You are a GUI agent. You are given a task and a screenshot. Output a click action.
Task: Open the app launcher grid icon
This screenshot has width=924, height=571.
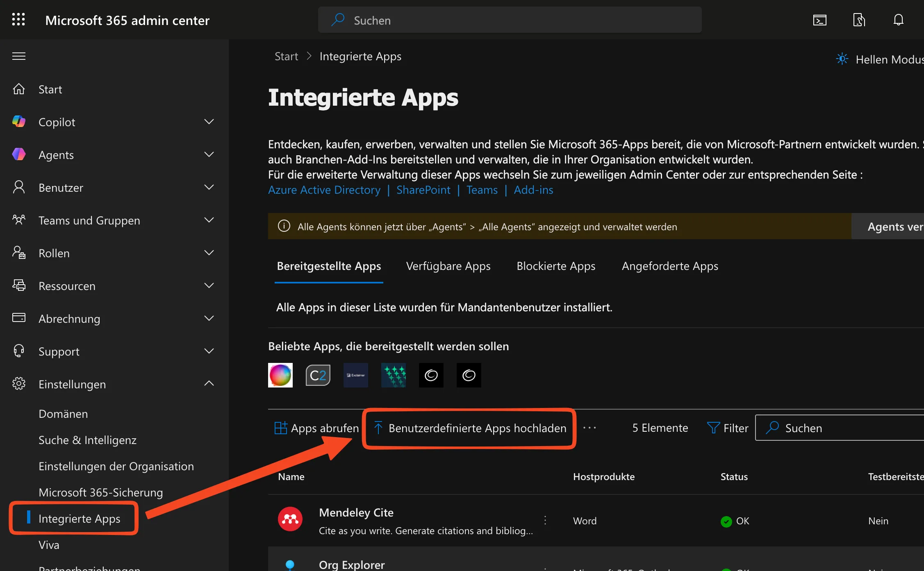(x=18, y=19)
